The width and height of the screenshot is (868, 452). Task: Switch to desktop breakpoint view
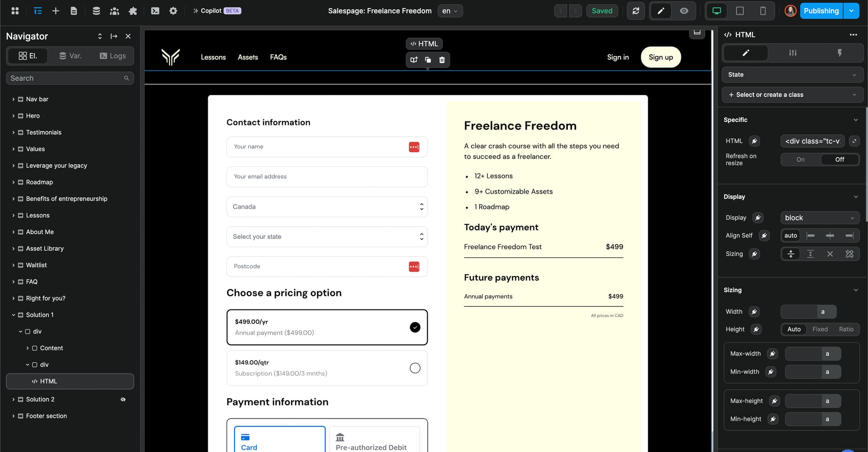(717, 11)
